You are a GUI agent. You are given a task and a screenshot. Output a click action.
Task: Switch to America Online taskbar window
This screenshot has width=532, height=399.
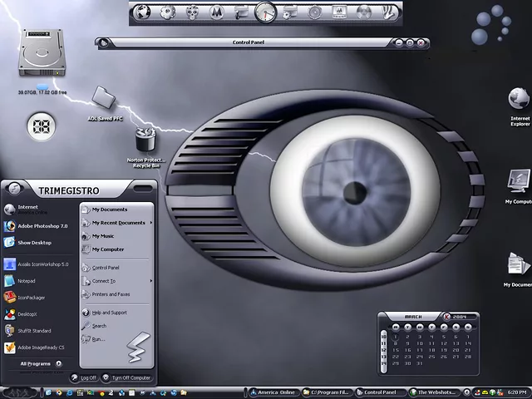[274, 392]
